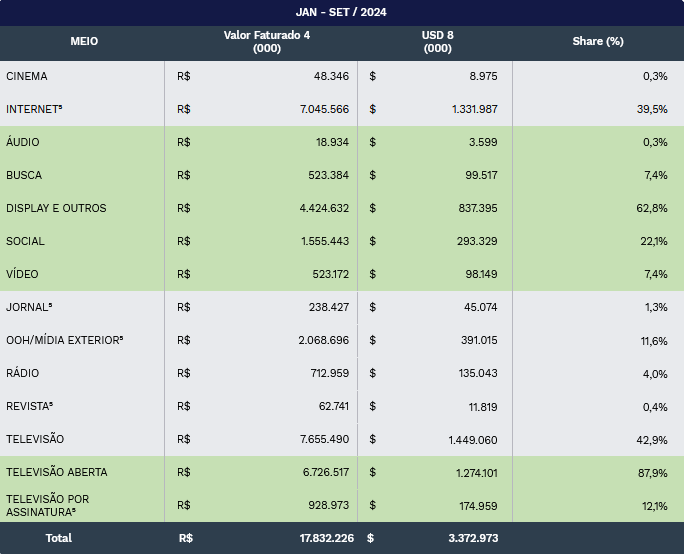The height and width of the screenshot is (554, 684).
Task: Select Social value 1.555.443
Action: point(325,241)
